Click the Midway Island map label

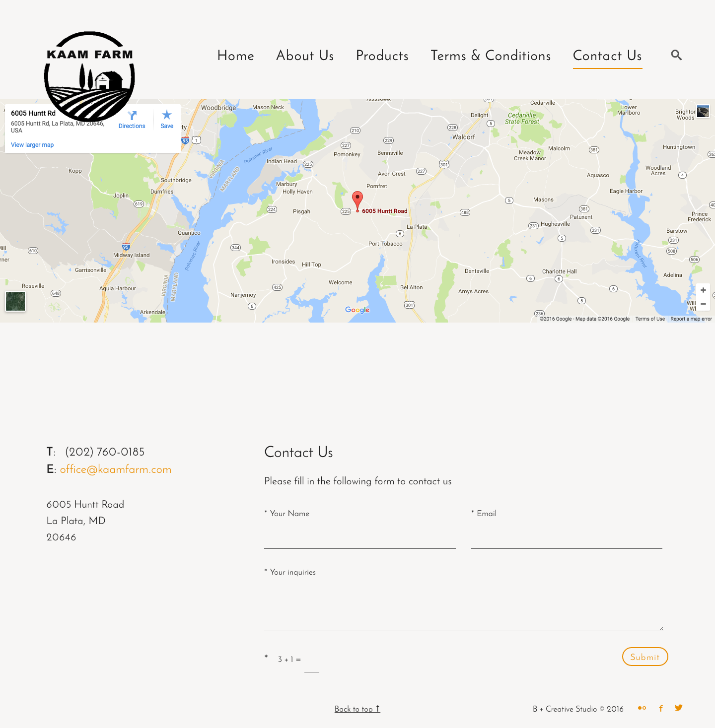131,255
